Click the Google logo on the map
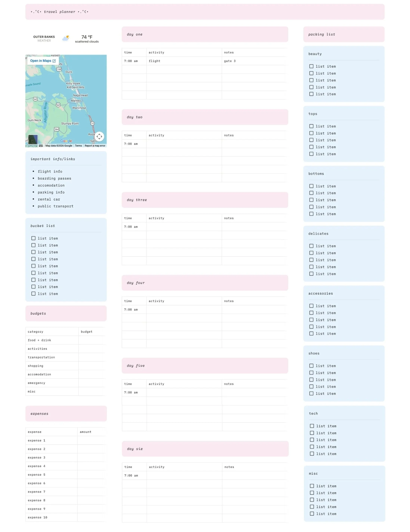Image resolution: width=410 pixels, height=532 pixels. (66, 141)
